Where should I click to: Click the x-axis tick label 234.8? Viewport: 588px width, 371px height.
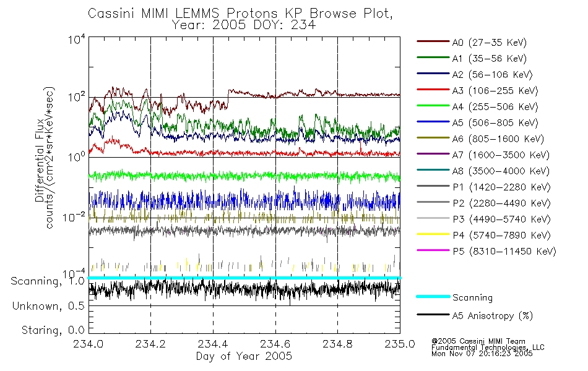(x=337, y=344)
